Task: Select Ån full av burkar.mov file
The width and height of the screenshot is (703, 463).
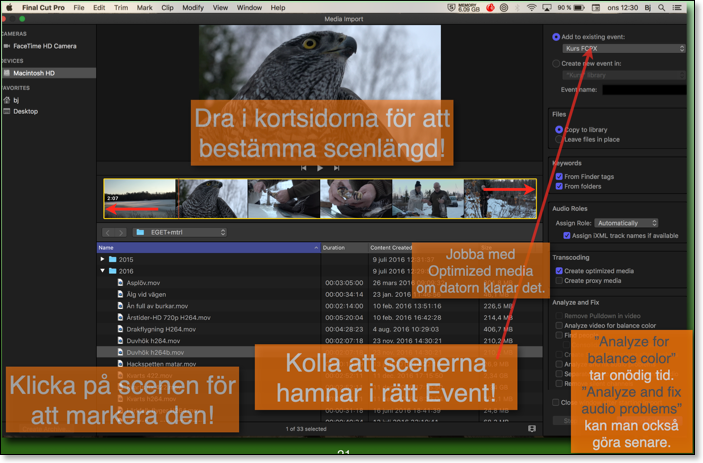Action: [157, 306]
